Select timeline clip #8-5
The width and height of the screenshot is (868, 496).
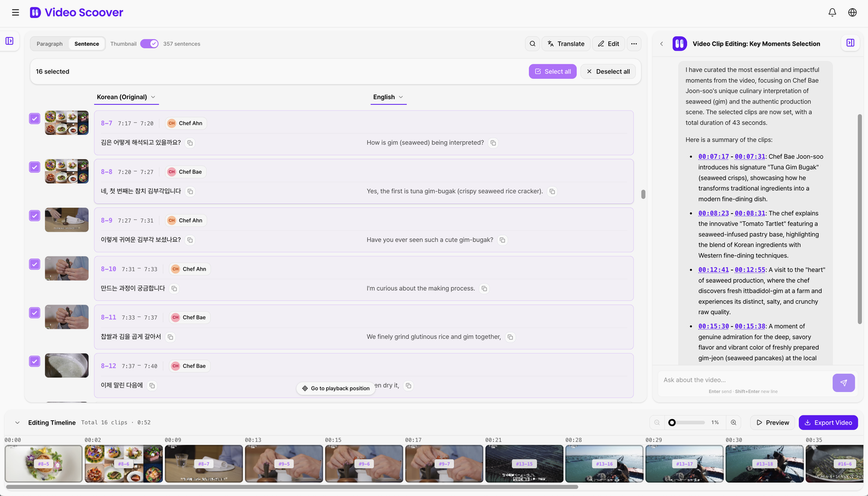pyautogui.click(x=43, y=464)
